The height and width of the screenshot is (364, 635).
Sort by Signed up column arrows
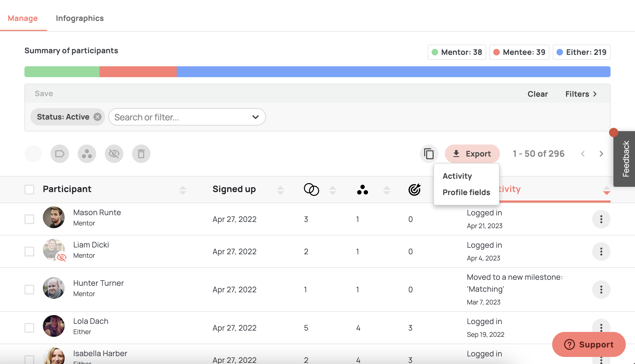pos(281,190)
